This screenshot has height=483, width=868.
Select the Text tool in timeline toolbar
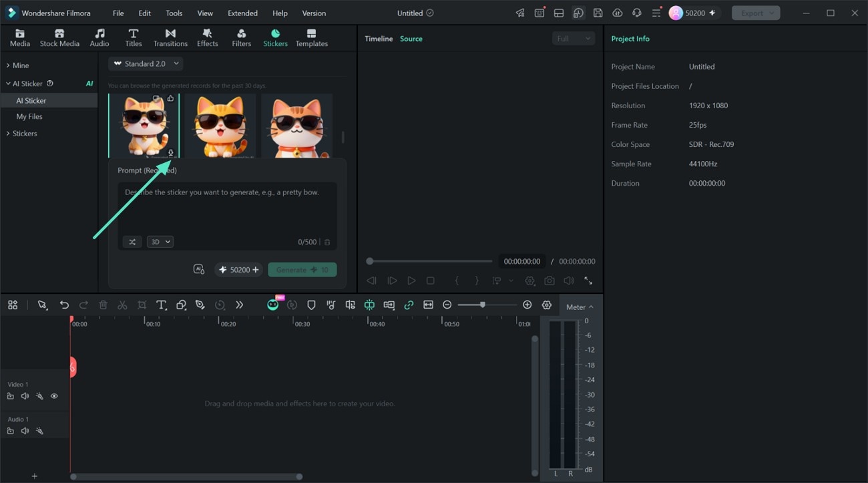click(x=161, y=305)
